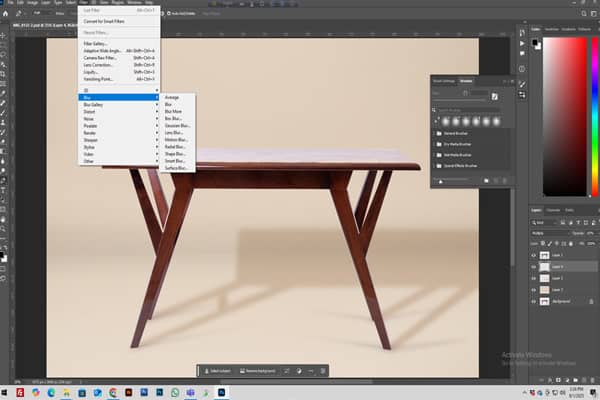Image resolution: width=600 pixels, height=400 pixels.
Task: Select the Noise filter category
Action: point(119,119)
